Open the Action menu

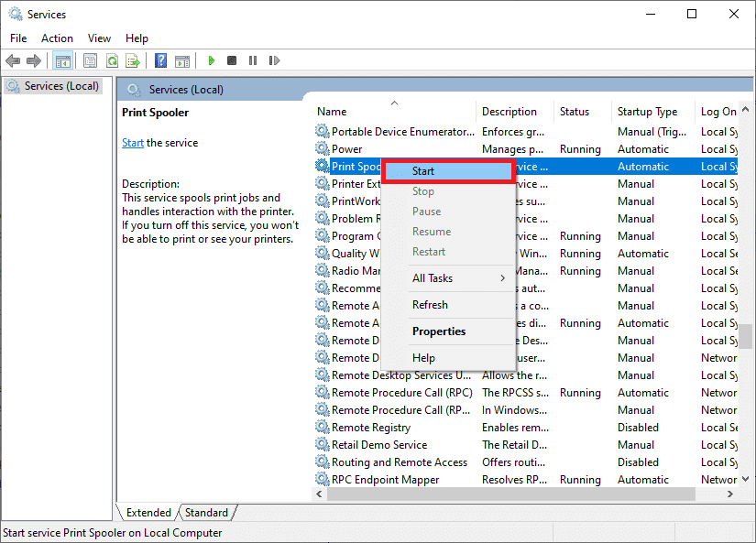[x=57, y=38]
